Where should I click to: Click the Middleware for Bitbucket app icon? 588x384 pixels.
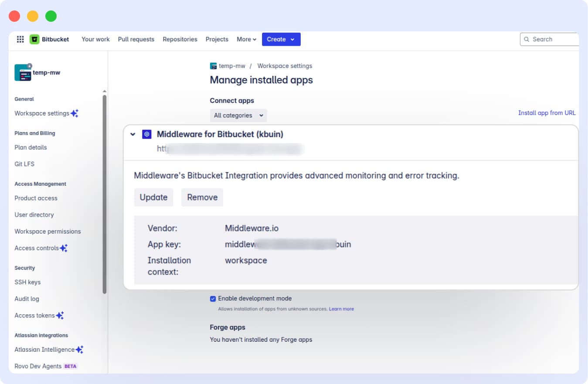click(x=146, y=134)
